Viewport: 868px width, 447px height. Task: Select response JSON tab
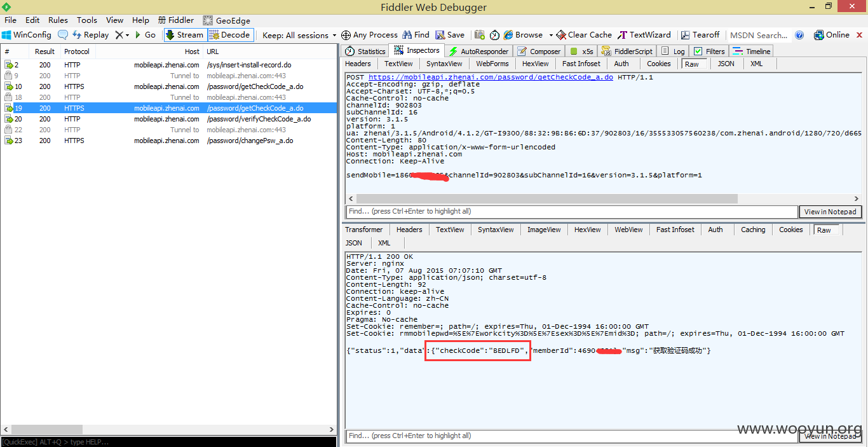coord(354,243)
